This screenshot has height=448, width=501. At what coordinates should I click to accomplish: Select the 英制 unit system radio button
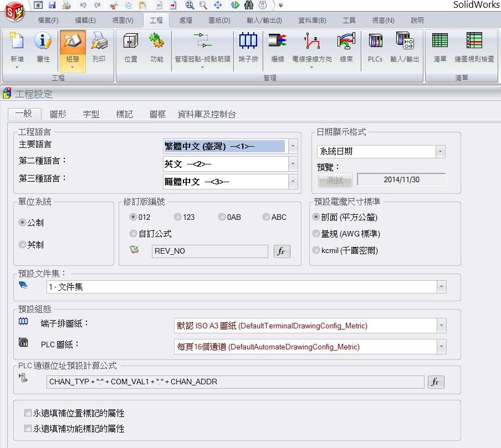23,244
